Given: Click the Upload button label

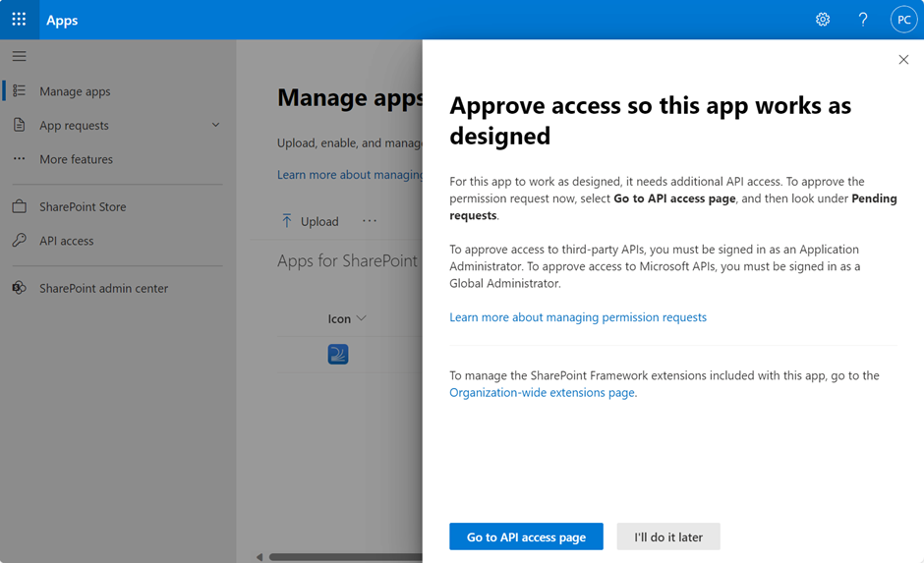Looking at the screenshot, I should [x=319, y=221].
